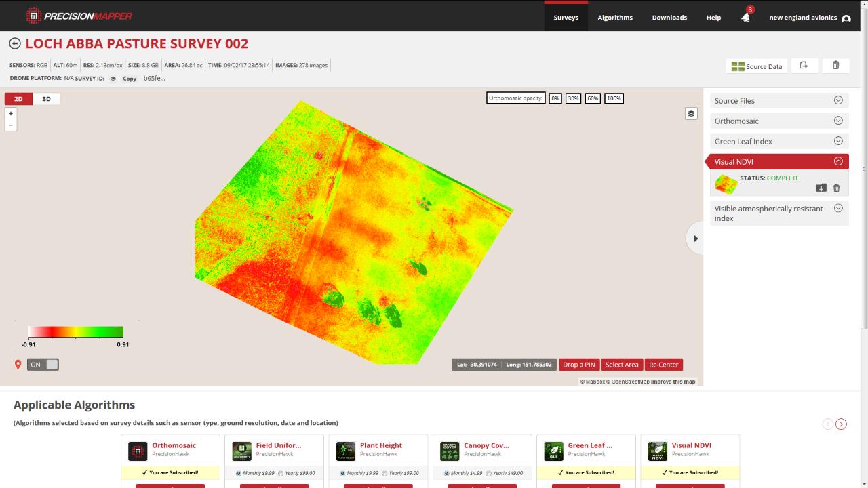
Task: Select Monthly $4.99 for Canopy Cover
Action: tap(446, 474)
